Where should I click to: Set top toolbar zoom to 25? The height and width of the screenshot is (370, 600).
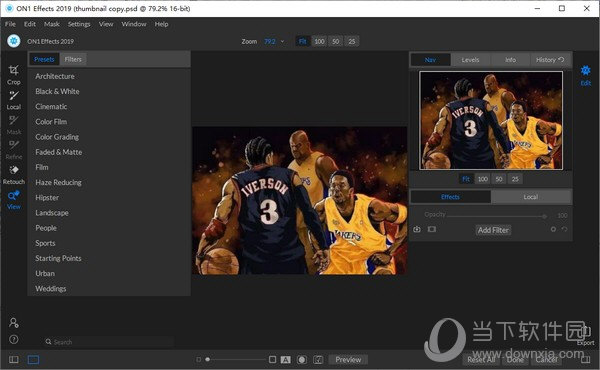click(352, 41)
